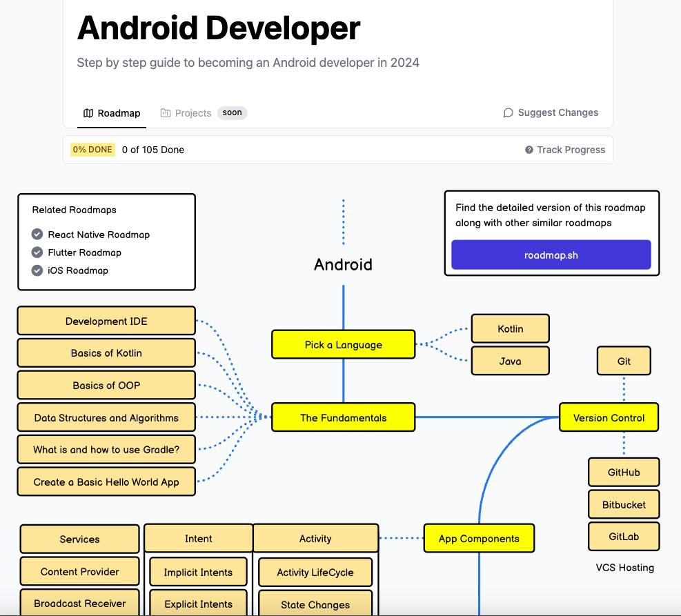The image size is (681, 616).
Task: Select the Java node
Action: coord(511,361)
